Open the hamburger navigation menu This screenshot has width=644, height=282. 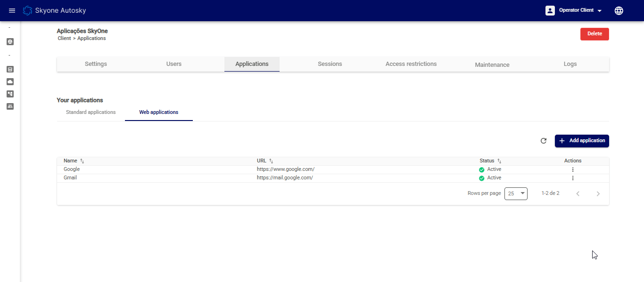[12, 10]
